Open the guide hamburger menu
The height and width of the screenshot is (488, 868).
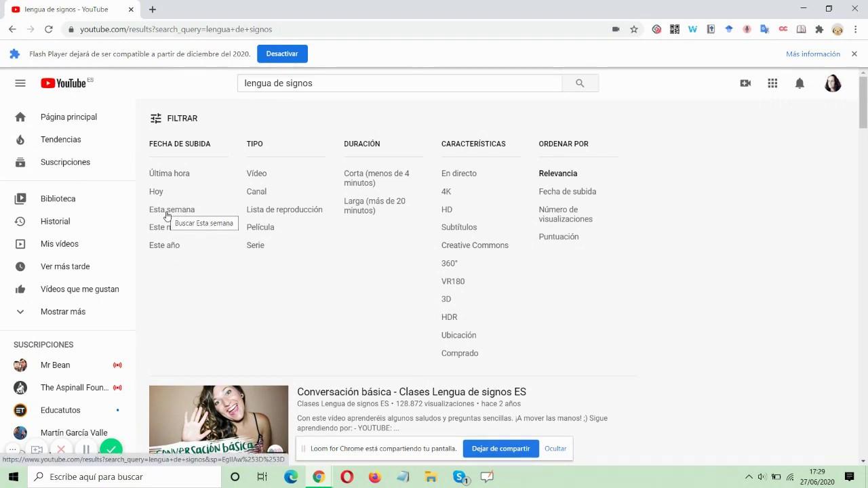click(x=20, y=83)
